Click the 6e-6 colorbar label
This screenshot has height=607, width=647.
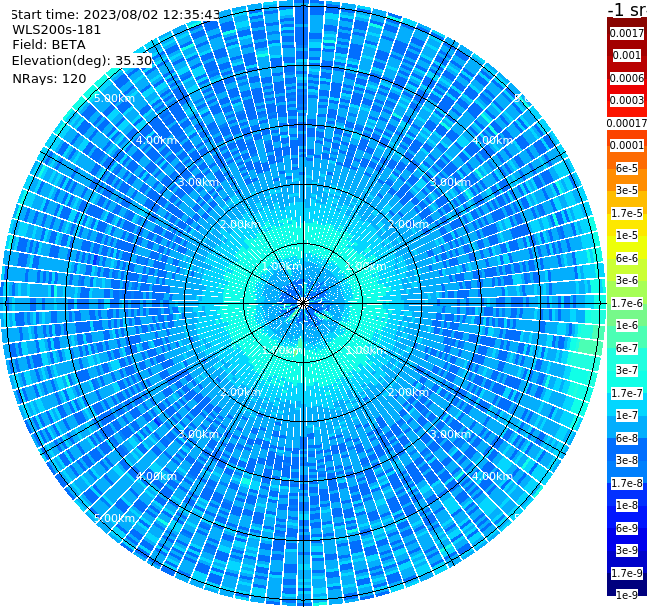point(627,258)
